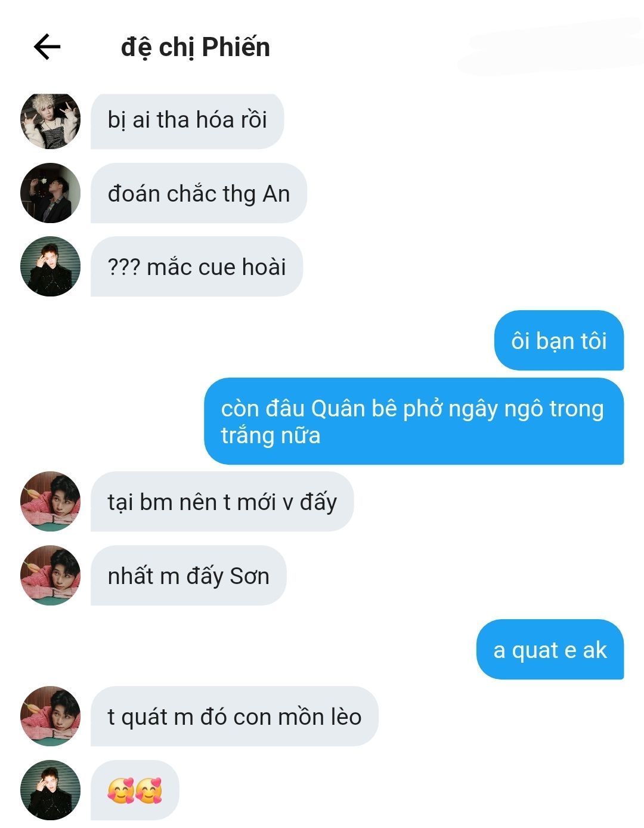Select message 't quát m đó con mồn lèo'
The height and width of the screenshot is (828, 644).
point(234,716)
